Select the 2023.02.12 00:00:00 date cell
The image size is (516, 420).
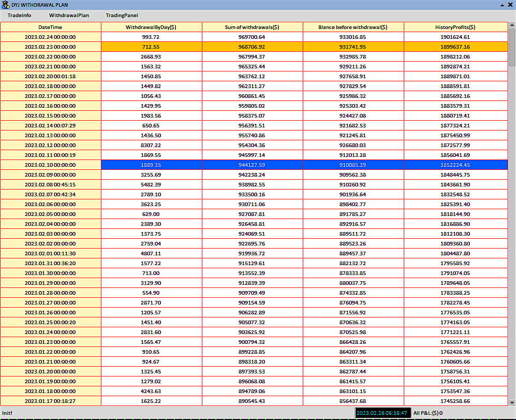pos(50,146)
